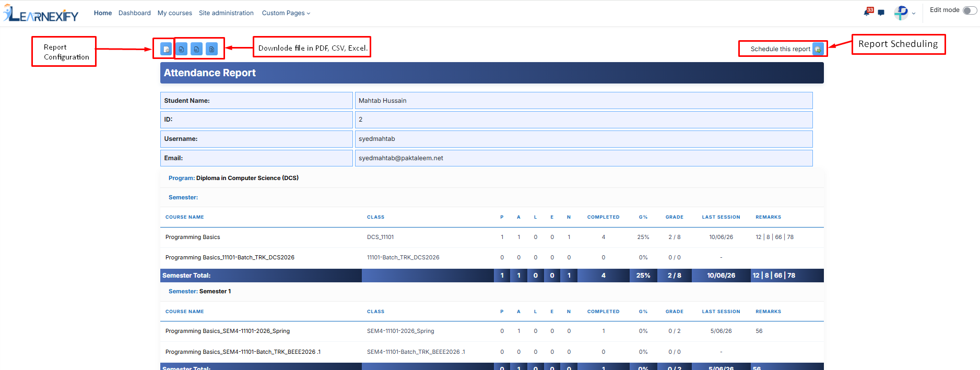Click course Programming Basics_11101-Batch_TRK_DCS2026
Image resolution: width=980 pixels, height=370 pixels.
coord(230,257)
